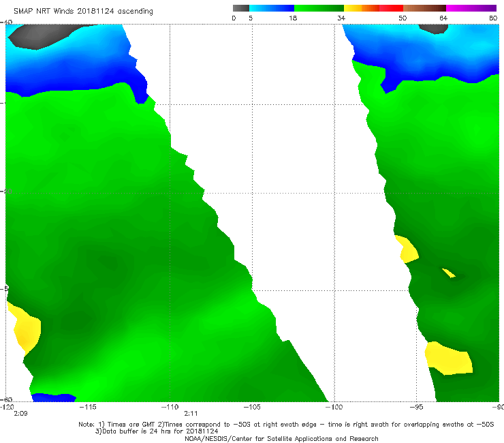Click the largest yellow wind patch in the right swath
This screenshot has height=443, width=504.
[x=449, y=358]
